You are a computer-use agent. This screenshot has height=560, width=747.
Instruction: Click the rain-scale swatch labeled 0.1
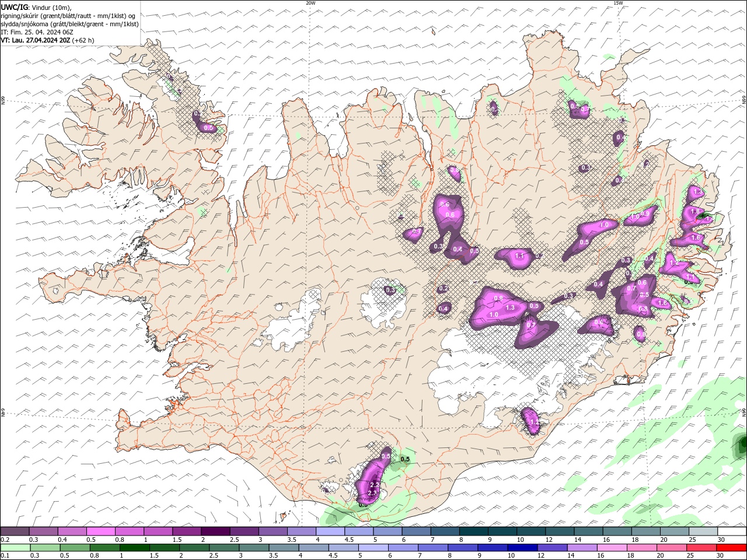coord(15,548)
